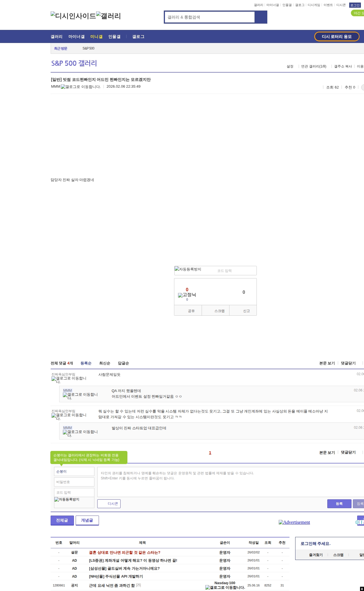Open the 인물갤 tab in the blue navigation bar
364x591 pixels.
point(114,36)
